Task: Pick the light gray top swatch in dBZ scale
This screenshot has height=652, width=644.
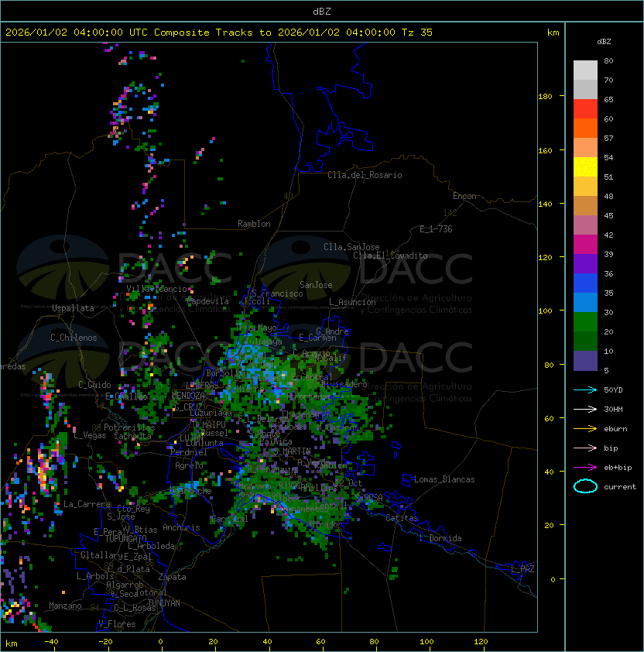Action: click(585, 70)
